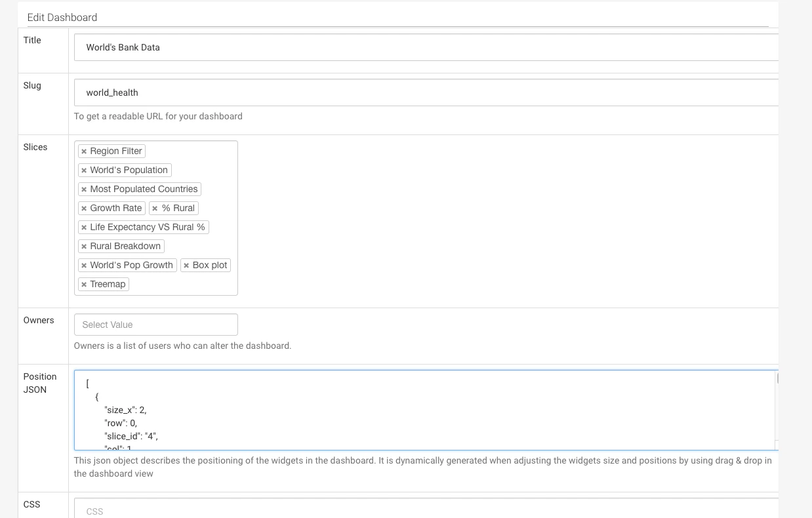The width and height of the screenshot is (812, 518).
Task: Remove the Box plot slice tag
Action: 186,266
